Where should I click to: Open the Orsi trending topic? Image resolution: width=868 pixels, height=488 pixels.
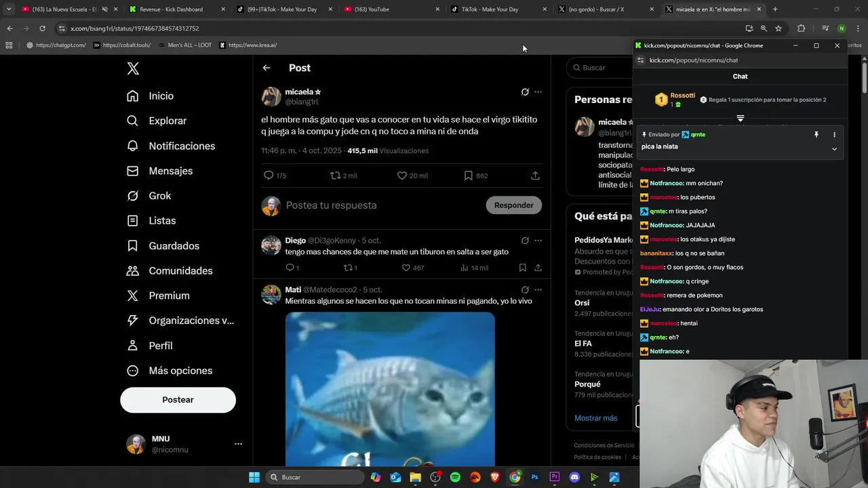click(x=582, y=303)
